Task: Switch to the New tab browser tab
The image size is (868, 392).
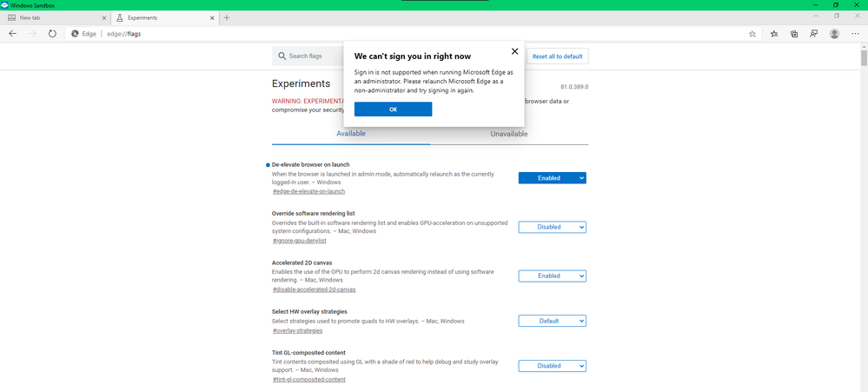Action: [55, 17]
